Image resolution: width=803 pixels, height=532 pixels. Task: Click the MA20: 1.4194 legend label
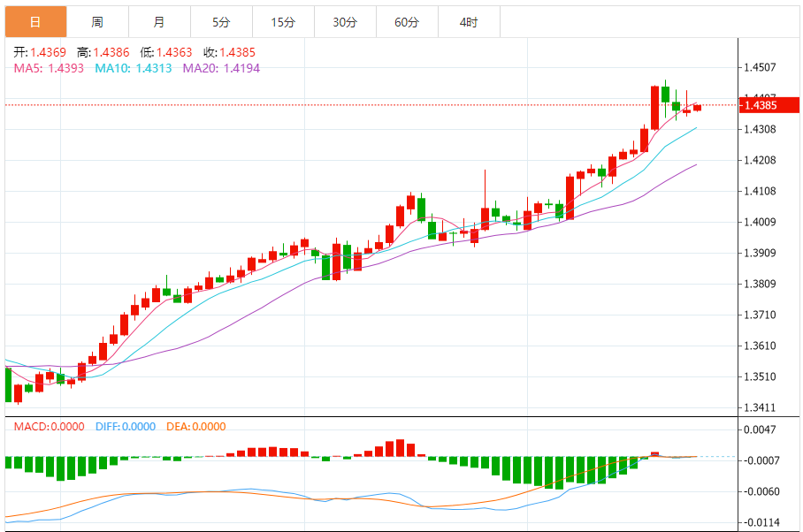pos(221,68)
